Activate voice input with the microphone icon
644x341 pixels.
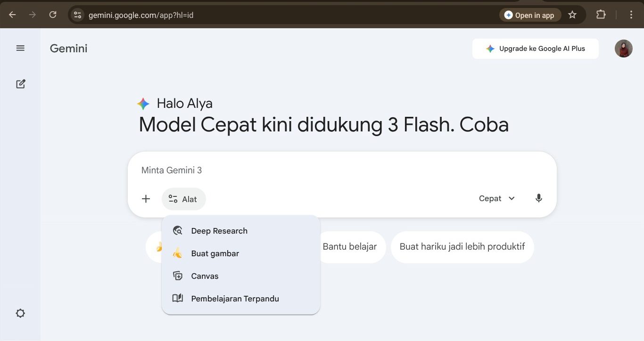coord(539,198)
